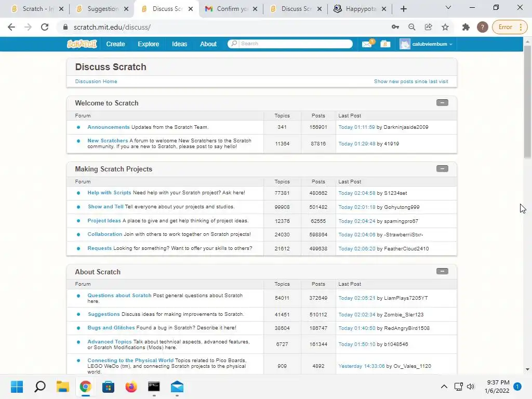This screenshot has width=532, height=399.
Task: Click Create in the navbar
Action: tap(115, 44)
